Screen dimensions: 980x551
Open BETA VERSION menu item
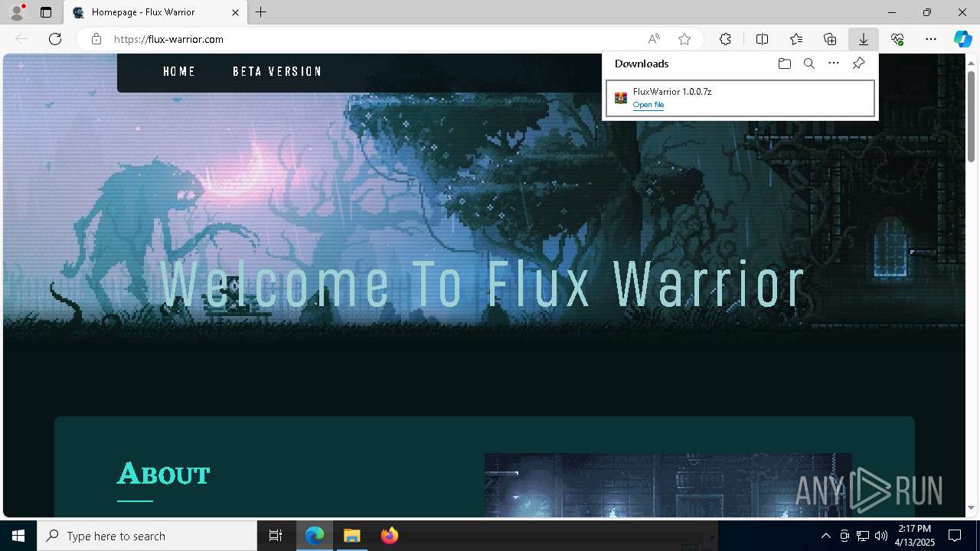277,71
